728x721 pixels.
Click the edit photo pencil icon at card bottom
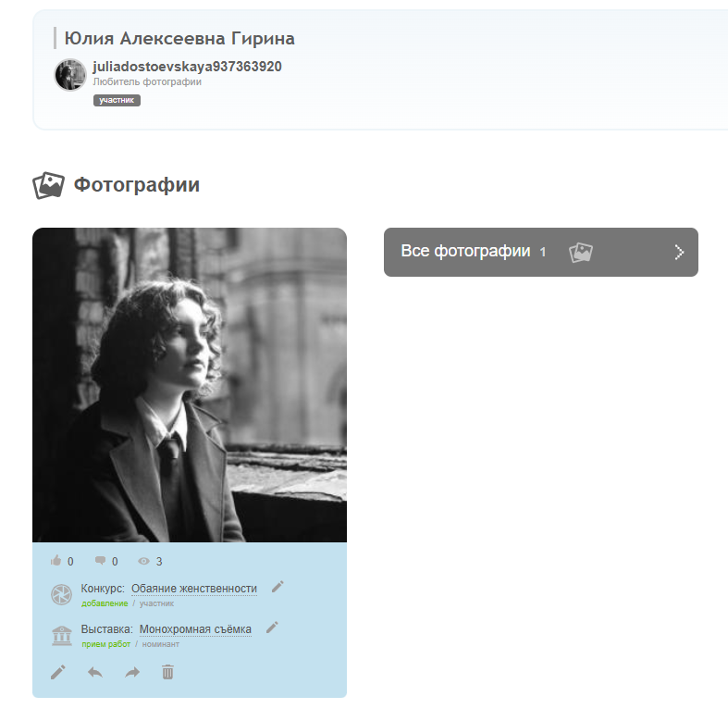pyautogui.click(x=58, y=672)
